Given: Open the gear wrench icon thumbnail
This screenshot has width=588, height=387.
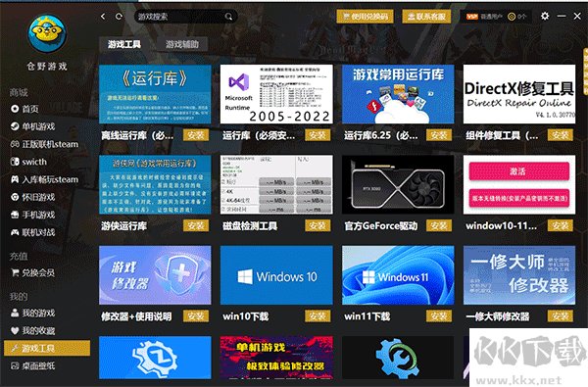Looking at the screenshot, I should click(x=398, y=358).
